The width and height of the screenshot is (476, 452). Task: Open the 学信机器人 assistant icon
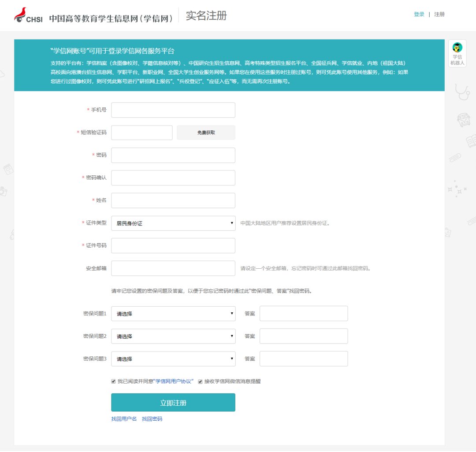click(x=457, y=54)
